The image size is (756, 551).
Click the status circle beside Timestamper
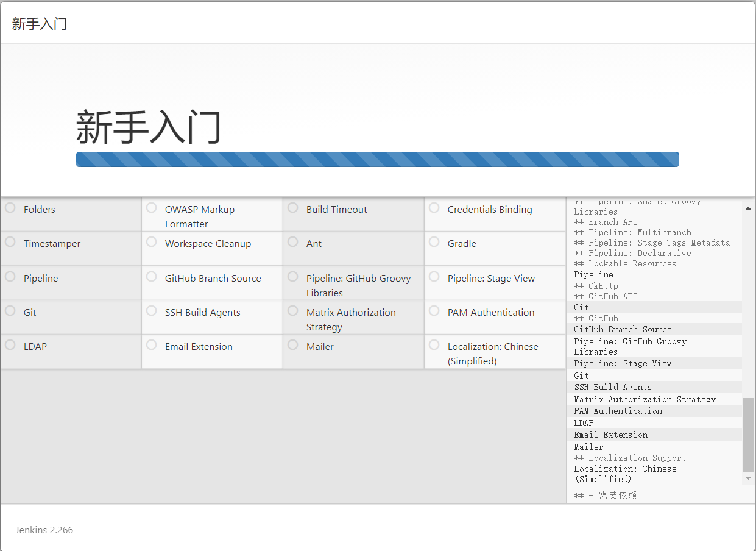[x=10, y=242]
